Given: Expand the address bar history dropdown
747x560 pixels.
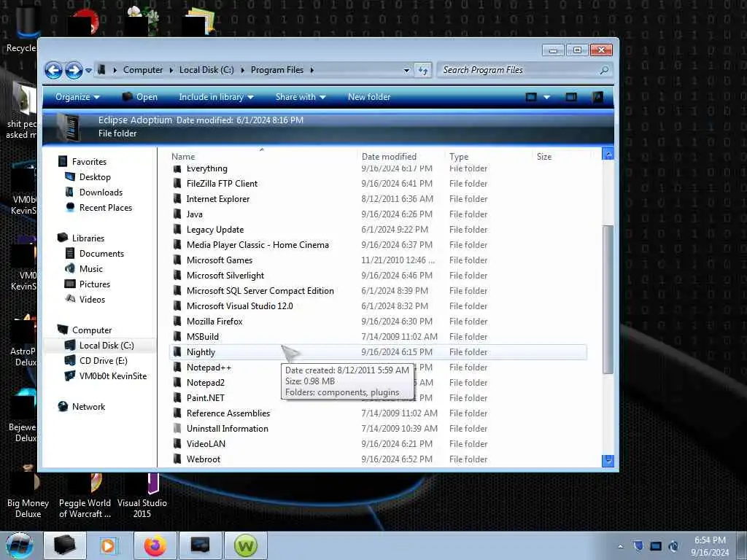Looking at the screenshot, I should tap(406, 71).
